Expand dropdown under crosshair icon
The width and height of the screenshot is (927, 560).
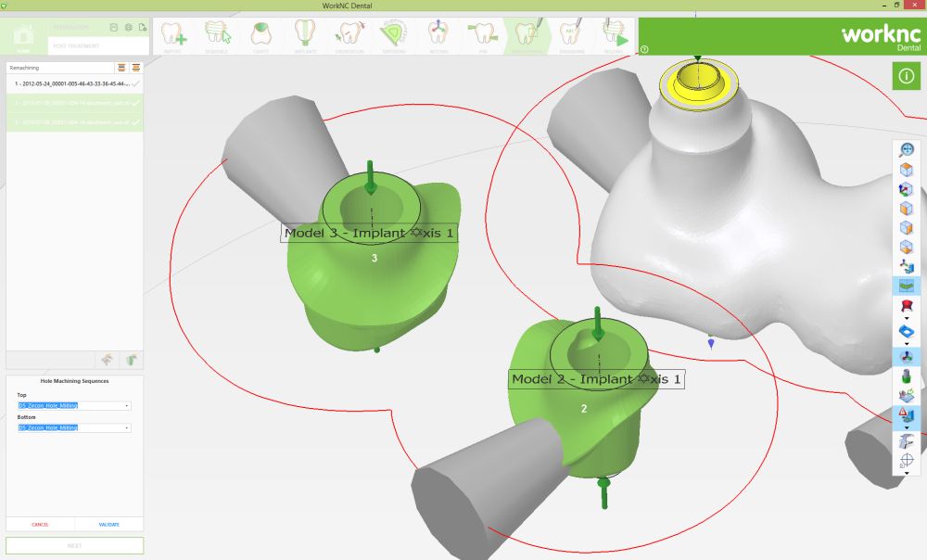907,473
